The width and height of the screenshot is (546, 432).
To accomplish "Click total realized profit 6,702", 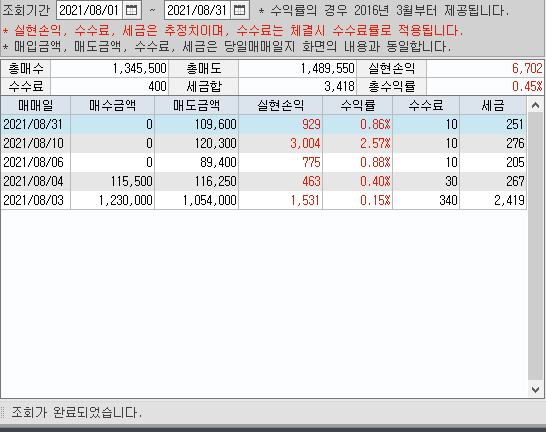I will pyautogui.click(x=527, y=69).
